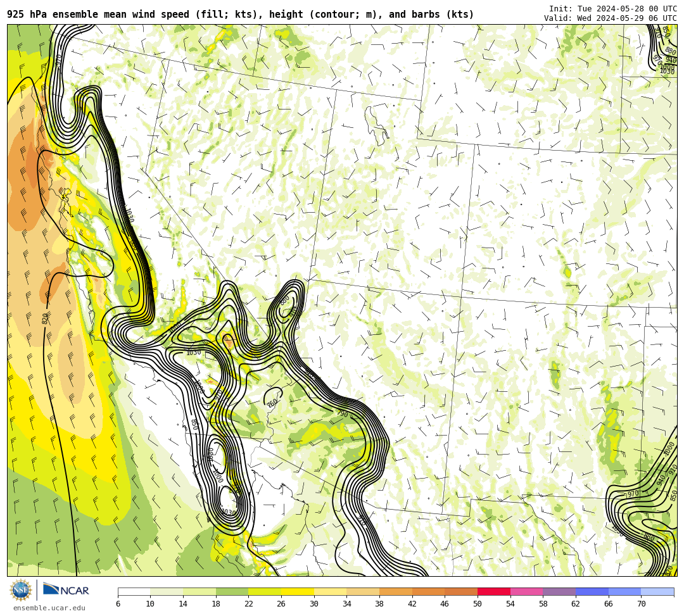The height and width of the screenshot is (616, 684).
Task: Click the Init time 'Tue 2024-05-28 00 UTC'
Action: coord(627,9)
